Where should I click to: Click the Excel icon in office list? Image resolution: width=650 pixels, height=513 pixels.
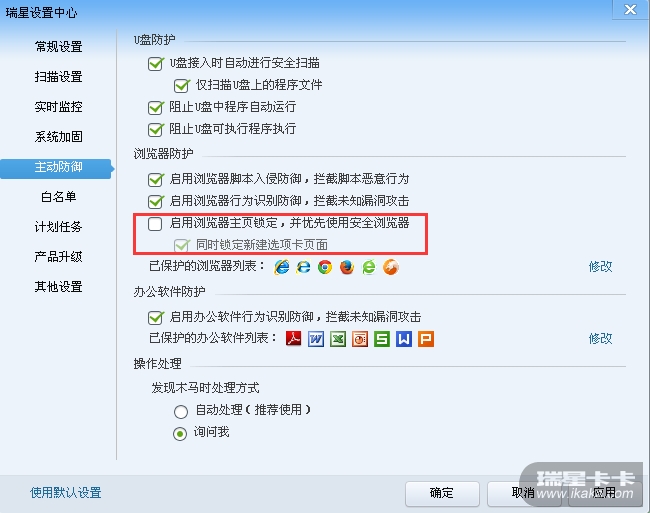point(338,339)
